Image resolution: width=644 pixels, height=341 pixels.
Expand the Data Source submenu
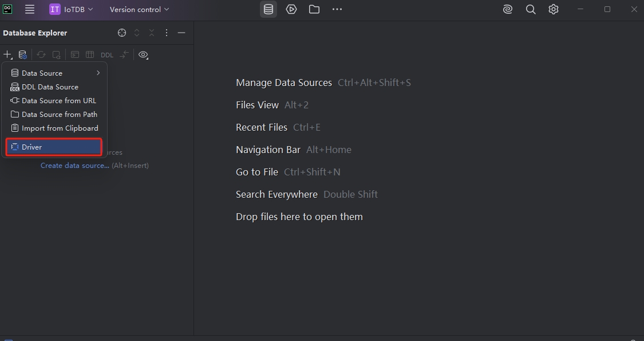[x=55, y=73]
